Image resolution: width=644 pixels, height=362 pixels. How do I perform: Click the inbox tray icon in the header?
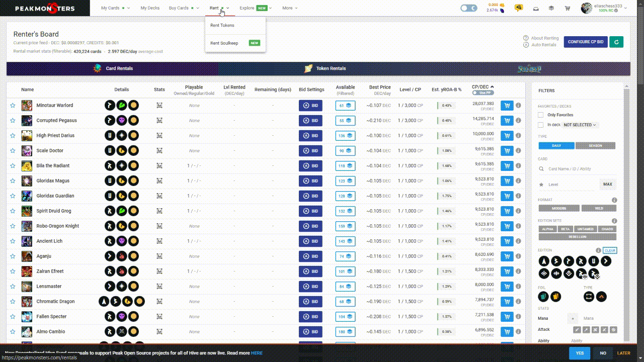pyautogui.click(x=536, y=8)
